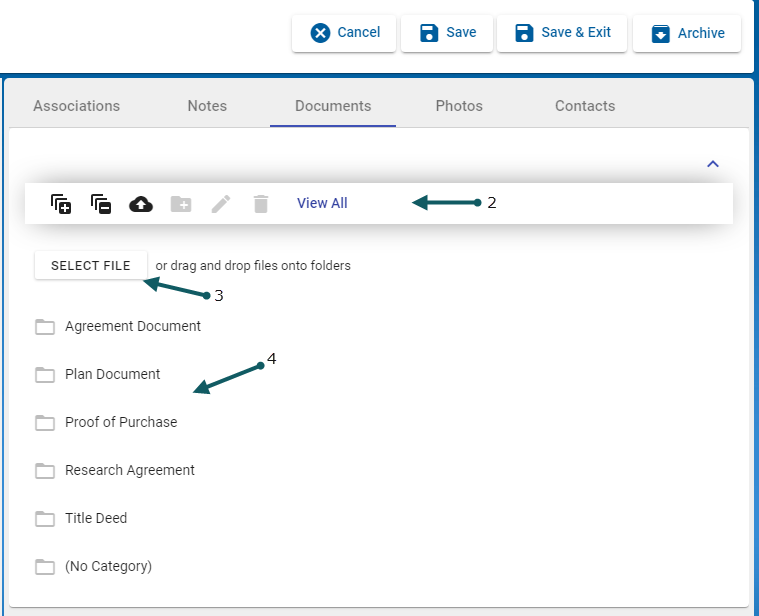Open the Plan Document folder
The width and height of the screenshot is (759, 616).
pyautogui.click(x=112, y=374)
